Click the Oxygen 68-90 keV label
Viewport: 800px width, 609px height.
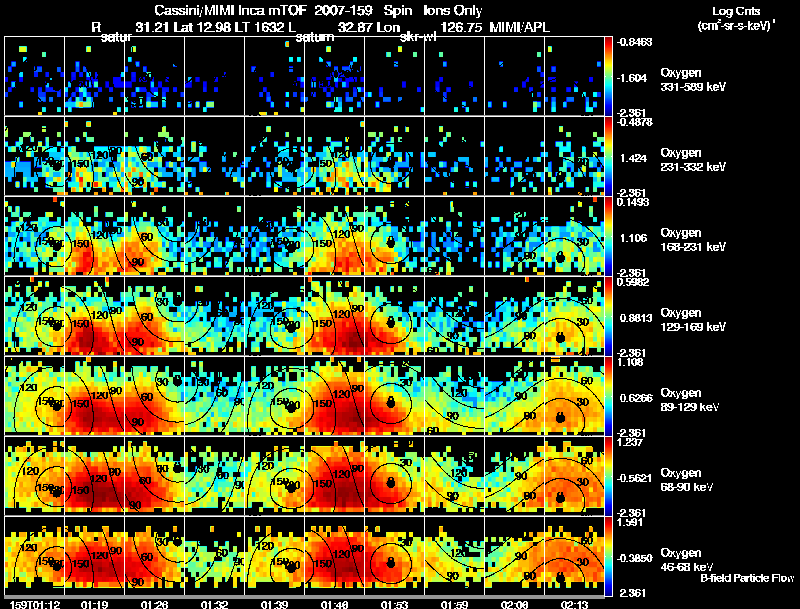(687, 480)
